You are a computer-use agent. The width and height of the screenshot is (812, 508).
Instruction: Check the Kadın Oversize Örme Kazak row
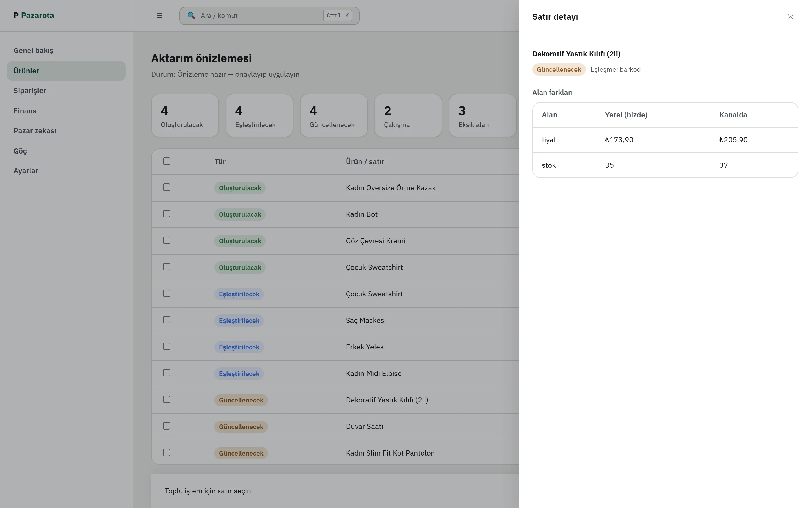tap(166, 187)
